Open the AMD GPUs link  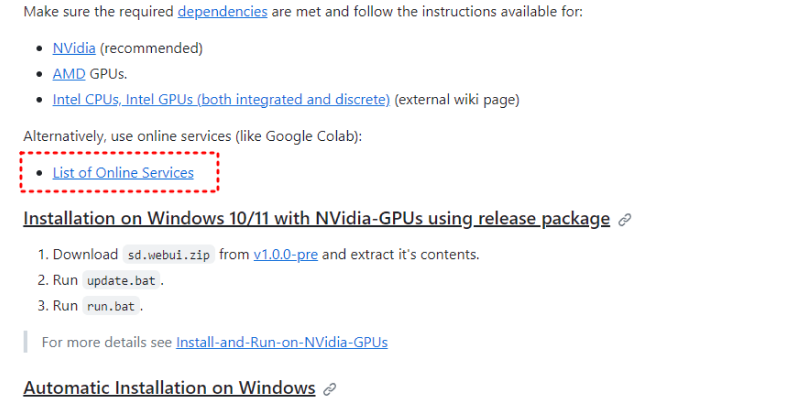pyautogui.click(x=69, y=74)
